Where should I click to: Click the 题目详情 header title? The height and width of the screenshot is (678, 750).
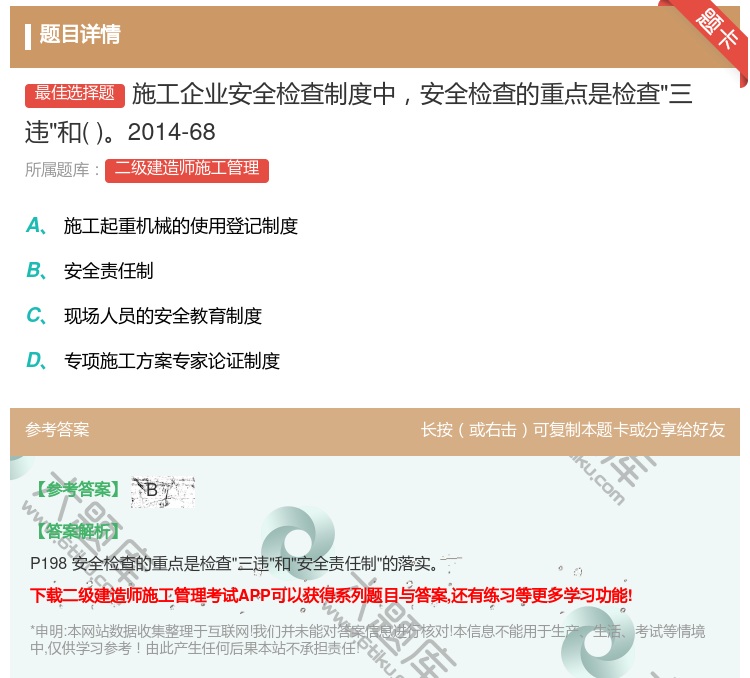pos(80,34)
